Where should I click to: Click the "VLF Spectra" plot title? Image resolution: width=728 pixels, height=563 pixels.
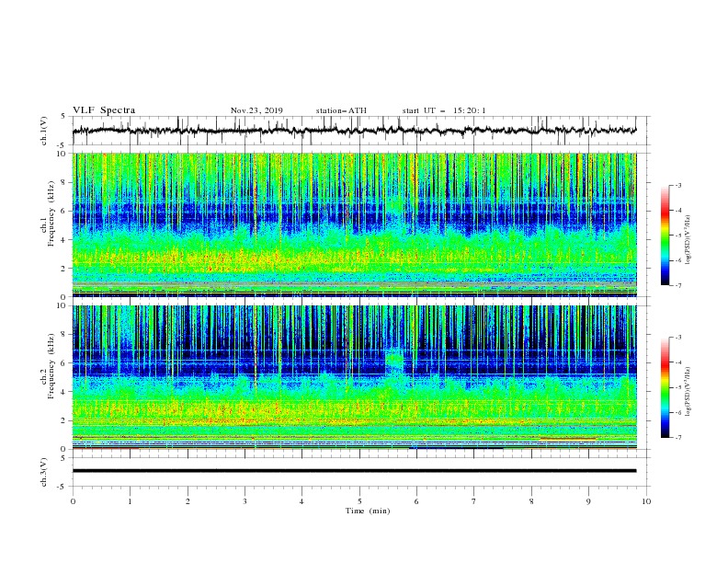click(104, 110)
